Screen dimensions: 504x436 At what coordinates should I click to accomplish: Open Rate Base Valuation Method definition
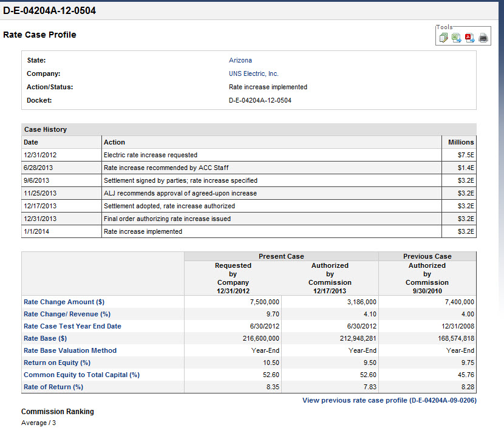pyautogui.click(x=70, y=350)
